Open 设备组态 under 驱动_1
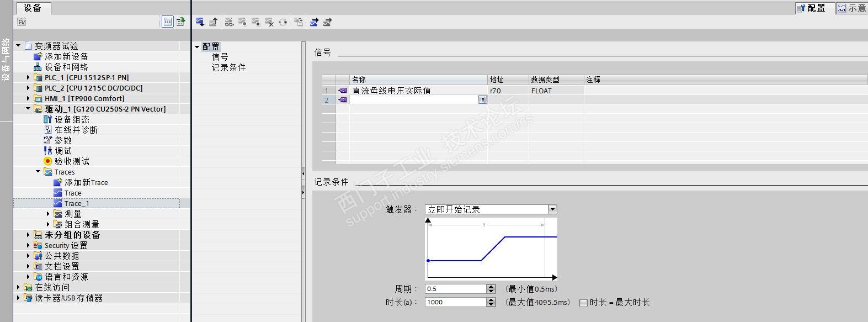 coord(72,119)
